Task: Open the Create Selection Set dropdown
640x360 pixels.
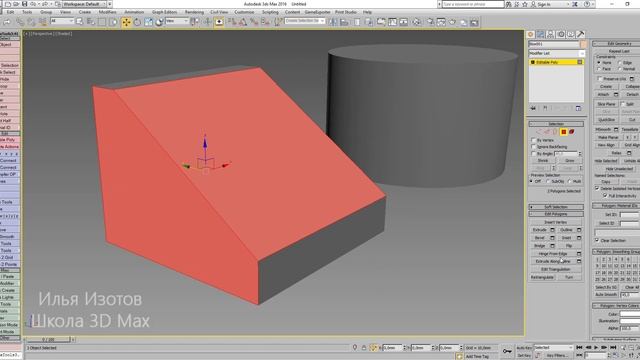Action: point(305,21)
